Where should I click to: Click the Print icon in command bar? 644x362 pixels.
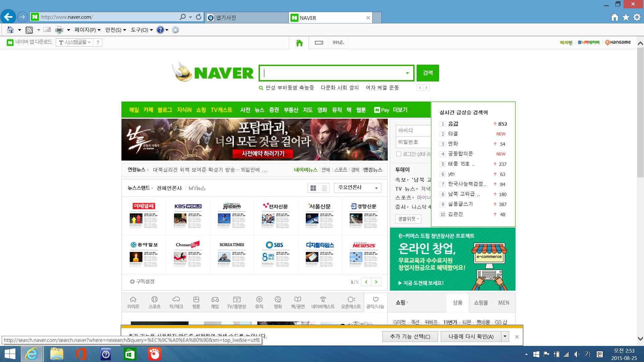pyautogui.click(x=59, y=30)
